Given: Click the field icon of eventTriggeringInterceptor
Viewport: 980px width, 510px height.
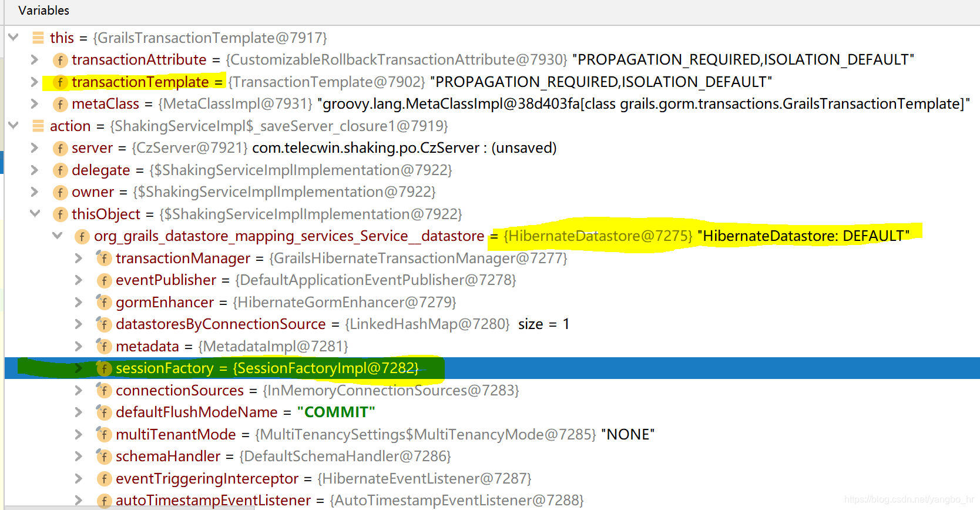Looking at the screenshot, I should click(104, 478).
